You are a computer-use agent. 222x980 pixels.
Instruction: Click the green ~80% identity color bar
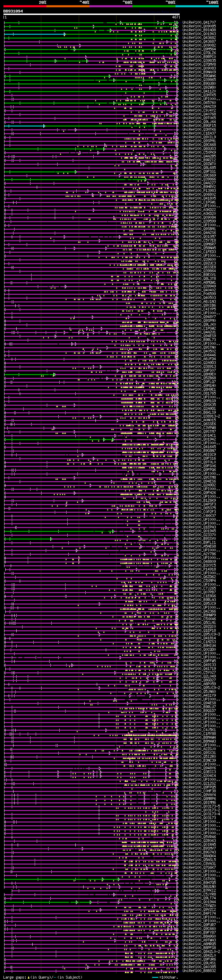pos(154,7)
